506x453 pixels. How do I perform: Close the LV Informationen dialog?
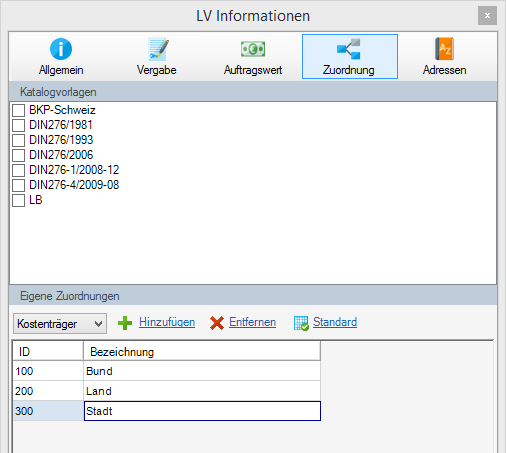pos(487,16)
